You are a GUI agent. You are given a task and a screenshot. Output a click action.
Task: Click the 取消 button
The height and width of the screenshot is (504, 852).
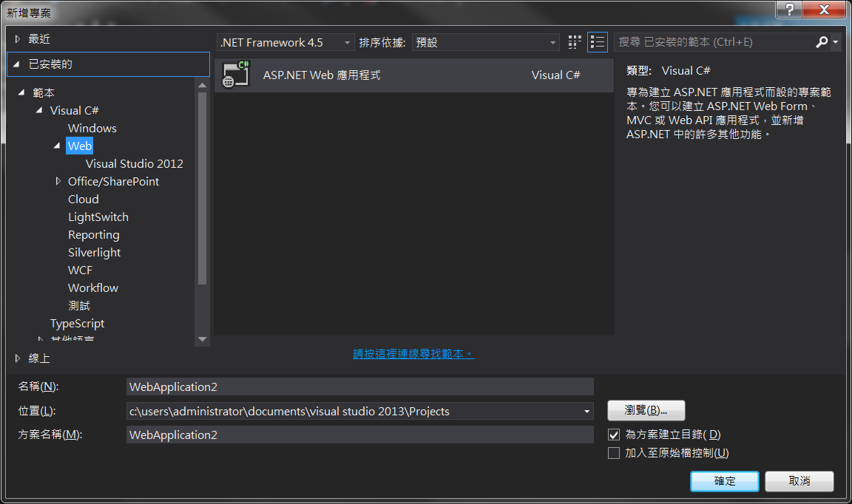click(799, 481)
